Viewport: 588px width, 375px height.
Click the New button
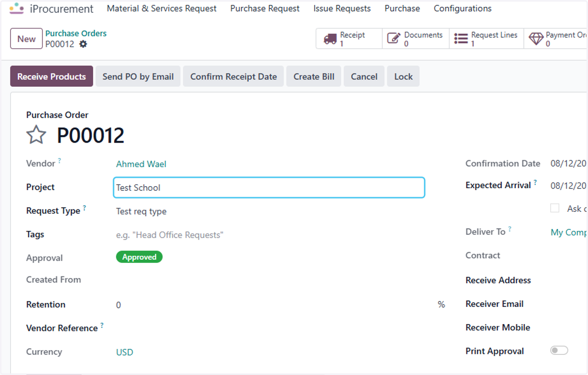[x=26, y=39]
